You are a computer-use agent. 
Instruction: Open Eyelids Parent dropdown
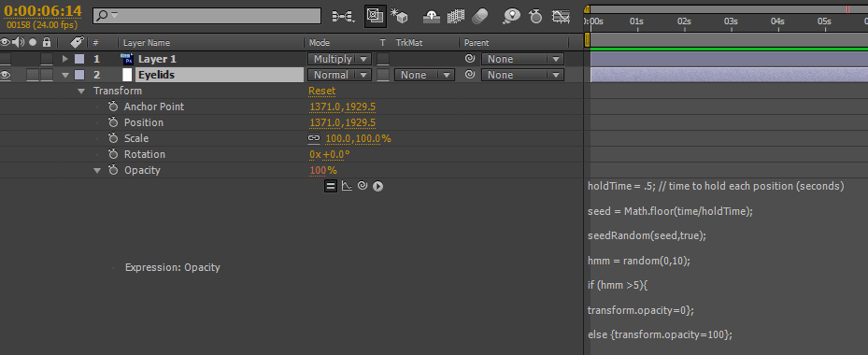[522, 75]
